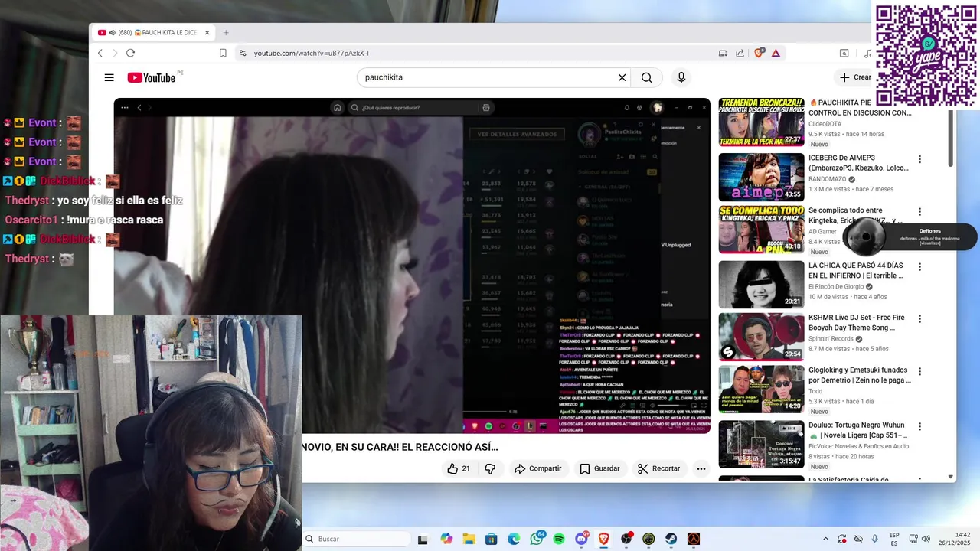Click the YouTube logo to go home

point(152,77)
